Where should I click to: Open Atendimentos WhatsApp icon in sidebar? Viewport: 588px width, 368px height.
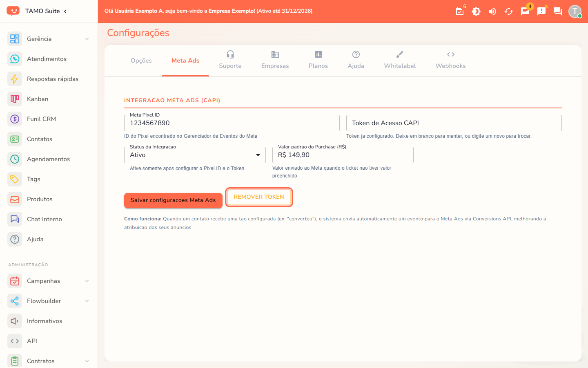pos(15,59)
